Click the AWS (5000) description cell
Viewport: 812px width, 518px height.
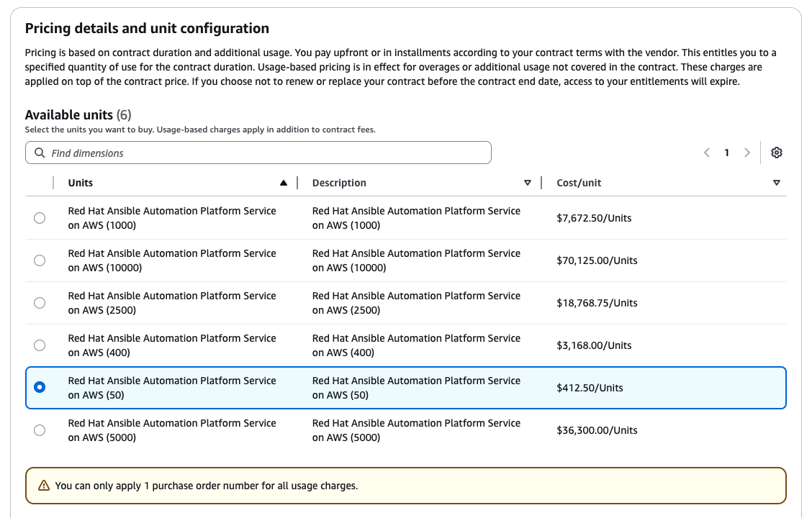[x=416, y=430]
